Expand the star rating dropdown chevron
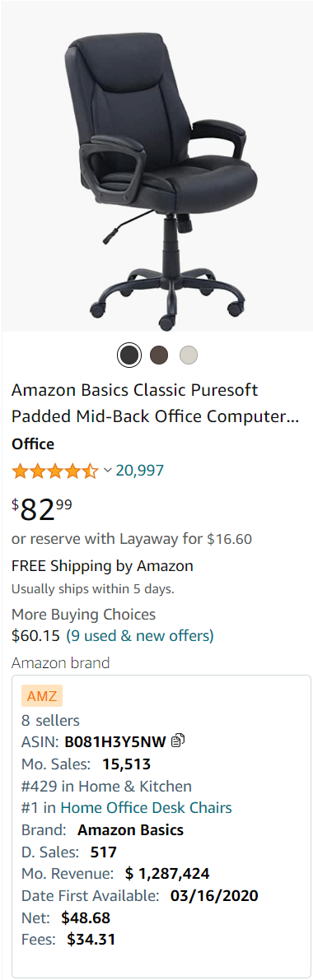Screen dimensions: 313x980 [x=108, y=470]
